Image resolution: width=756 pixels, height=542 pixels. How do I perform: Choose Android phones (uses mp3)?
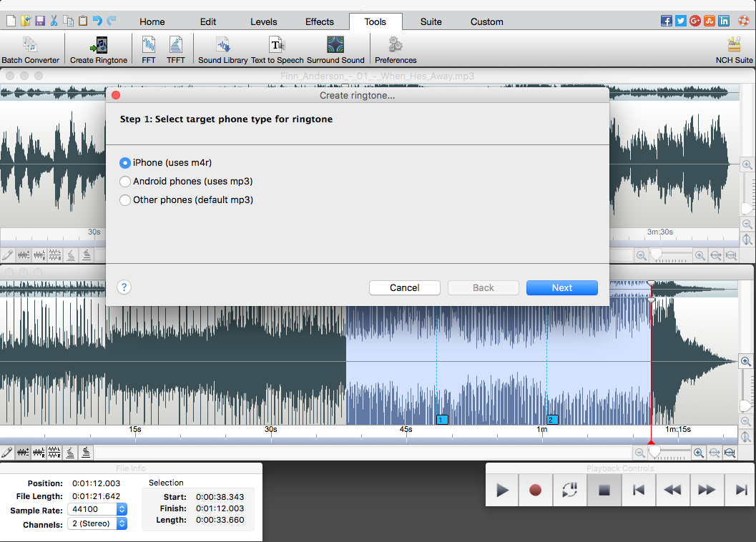125,182
